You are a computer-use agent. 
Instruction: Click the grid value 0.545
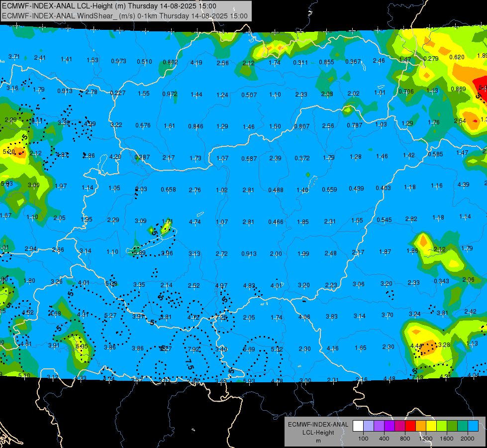(384, 220)
